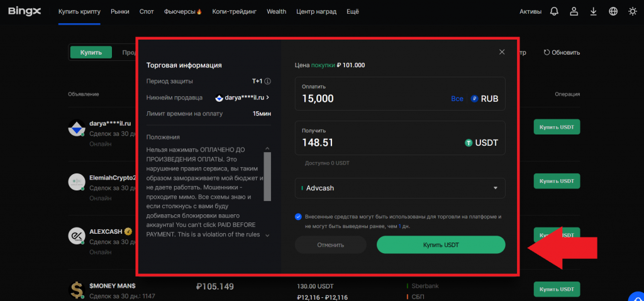Open the user profile icon
This screenshot has width=644, height=301.
point(574,11)
